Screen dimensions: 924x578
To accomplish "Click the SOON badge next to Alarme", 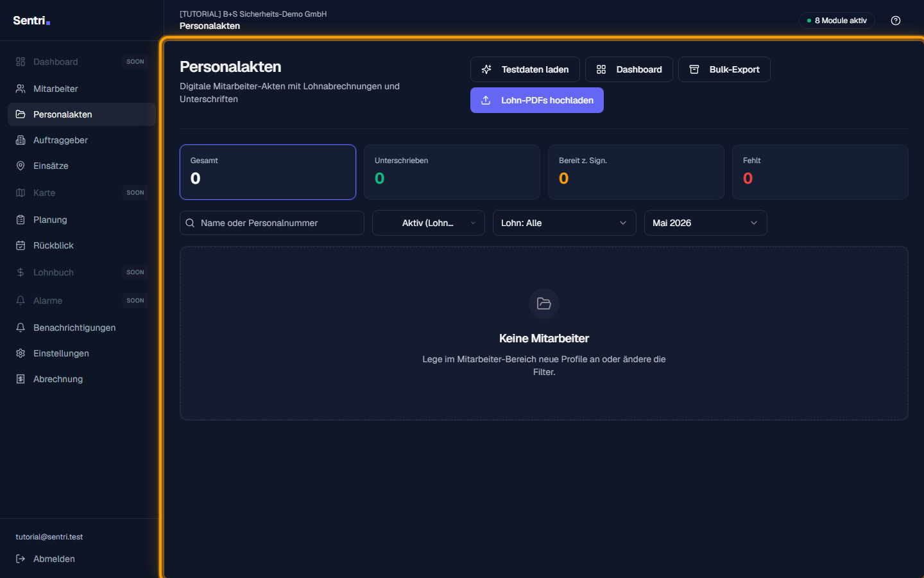I will point(135,301).
